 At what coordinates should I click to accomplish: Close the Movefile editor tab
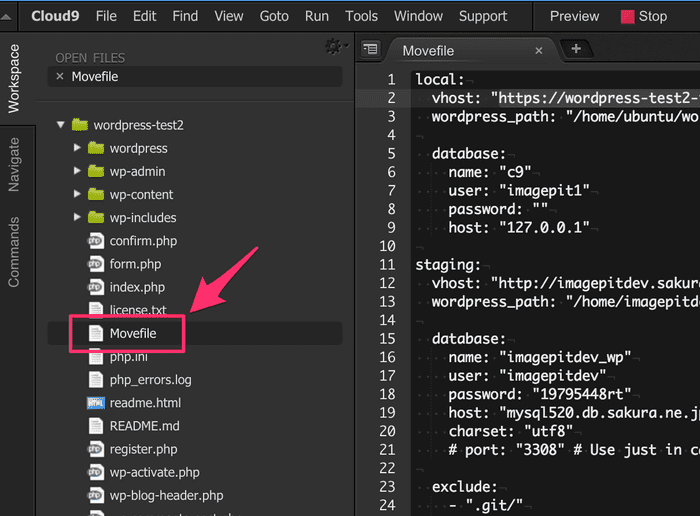click(x=539, y=50)
